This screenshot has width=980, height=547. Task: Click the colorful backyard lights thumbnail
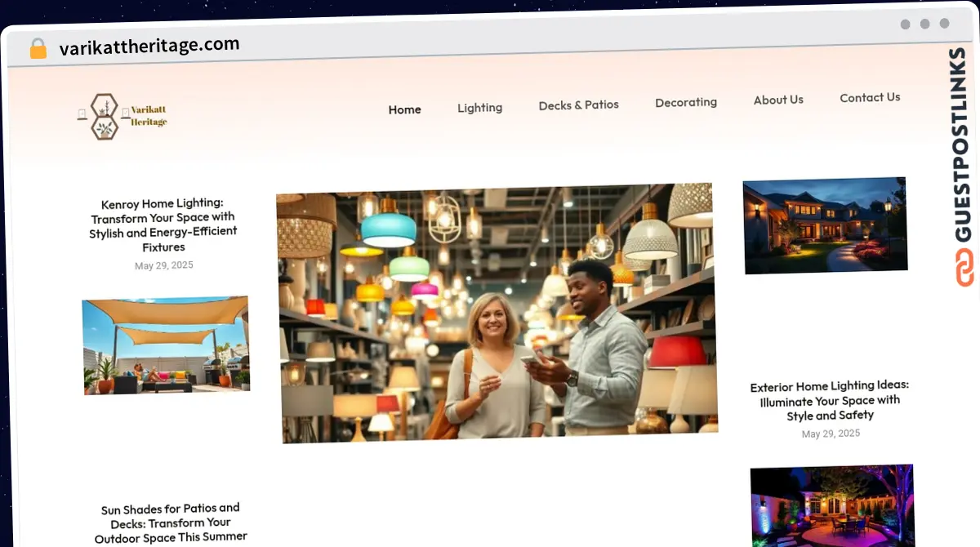(x=832, y=506)
